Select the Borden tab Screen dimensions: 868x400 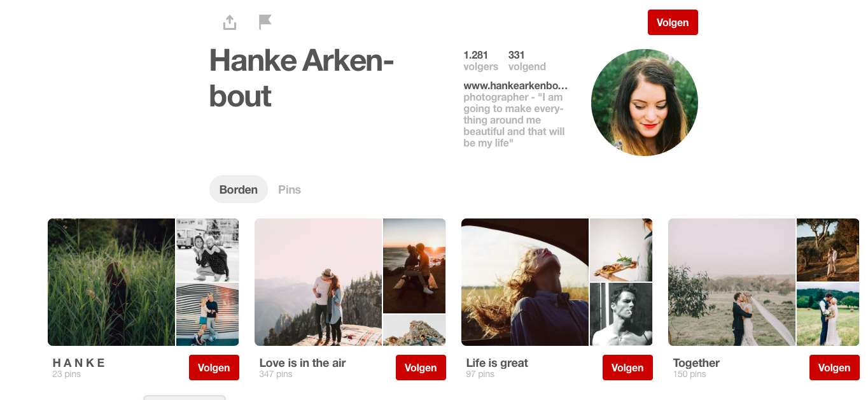[x=239, y=189]
